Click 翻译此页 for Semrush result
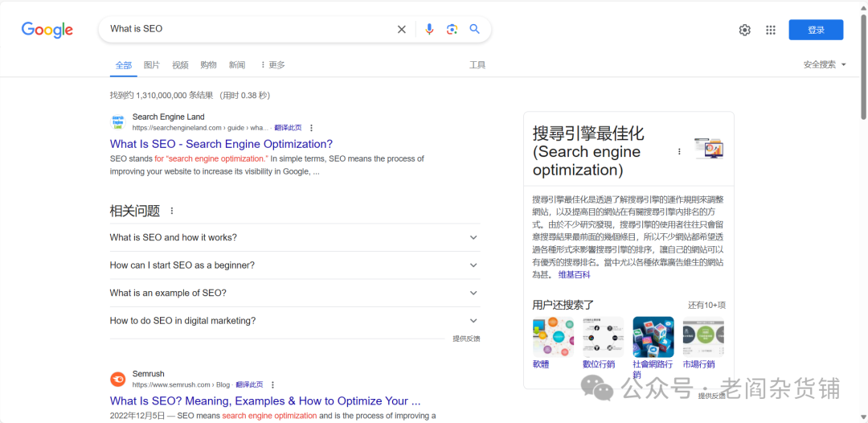 coord(249,384)
